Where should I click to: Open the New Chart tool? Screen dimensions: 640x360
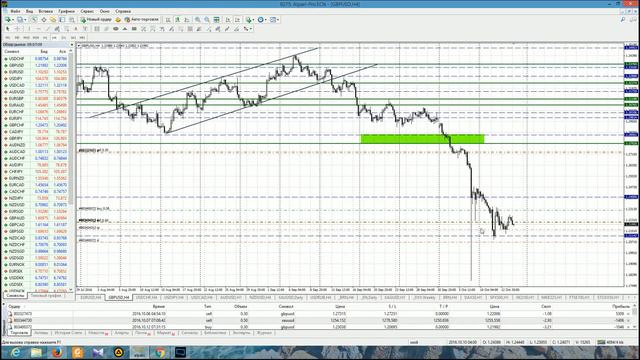point(7,20)
